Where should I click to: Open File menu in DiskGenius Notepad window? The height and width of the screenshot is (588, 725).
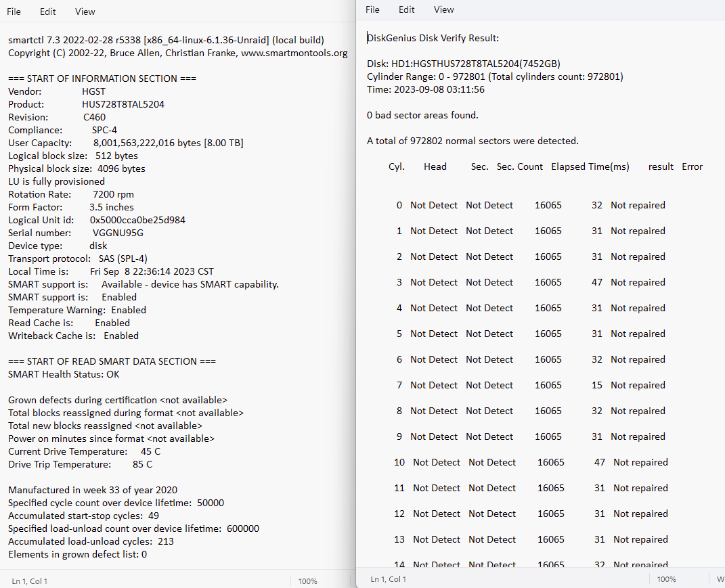pyautogui.click(x=372, y=9)
